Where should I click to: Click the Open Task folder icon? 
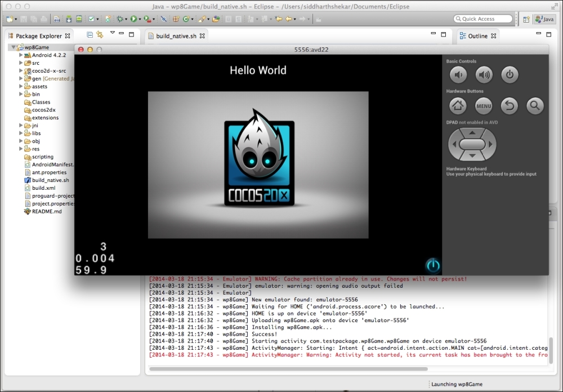216,19
